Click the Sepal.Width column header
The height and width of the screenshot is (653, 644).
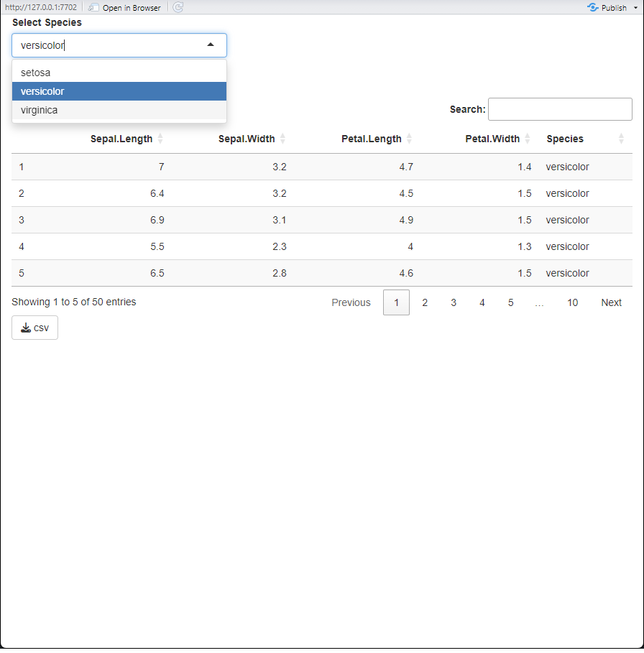(x=247, y=139)
